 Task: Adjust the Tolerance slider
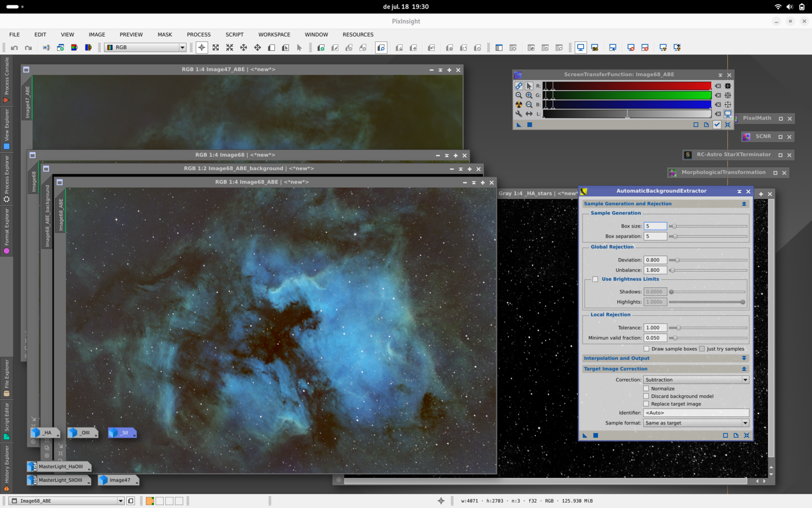coord(708,328)
